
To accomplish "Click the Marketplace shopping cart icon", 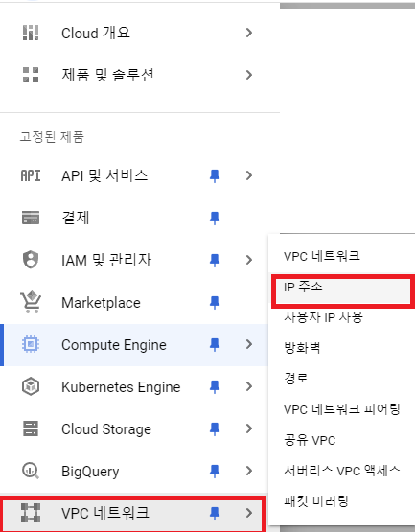I will [x=31, y=302].
